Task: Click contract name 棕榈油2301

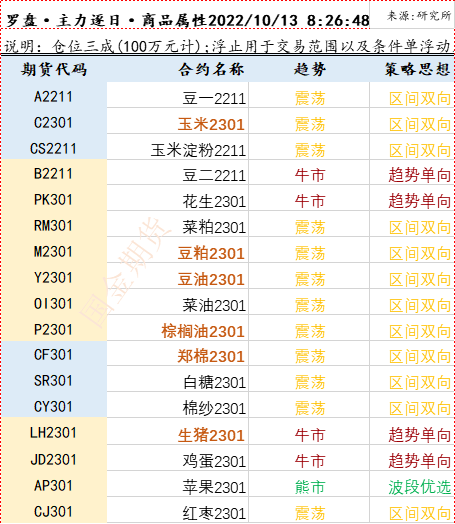Action: click(203, 332)
